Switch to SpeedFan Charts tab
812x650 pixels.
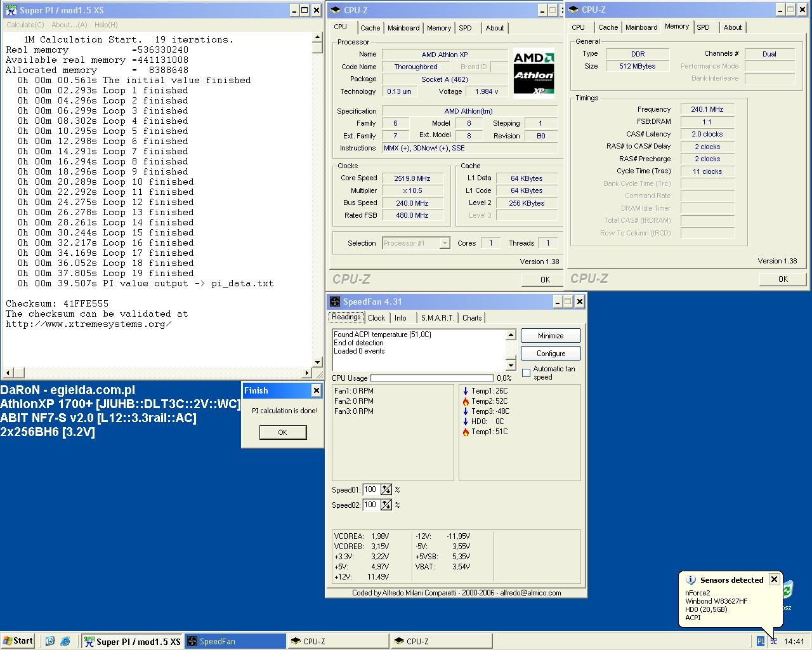(x=472, y=318)
